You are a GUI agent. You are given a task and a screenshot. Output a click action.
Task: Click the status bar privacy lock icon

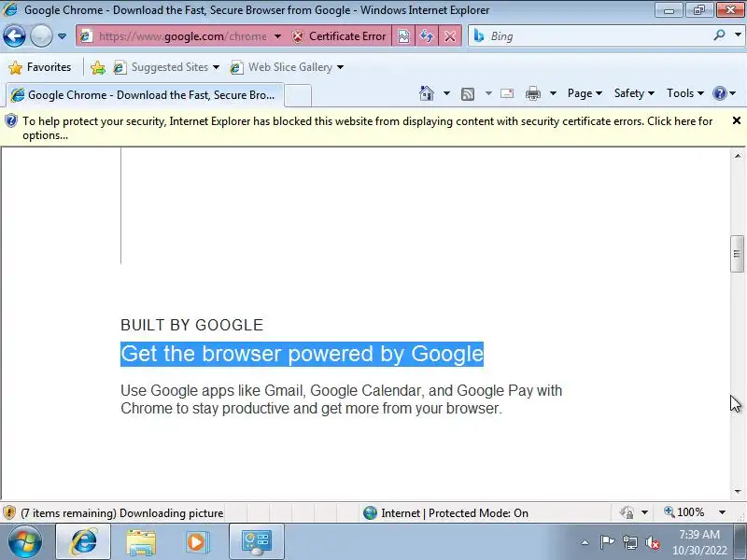click(627, 512)
